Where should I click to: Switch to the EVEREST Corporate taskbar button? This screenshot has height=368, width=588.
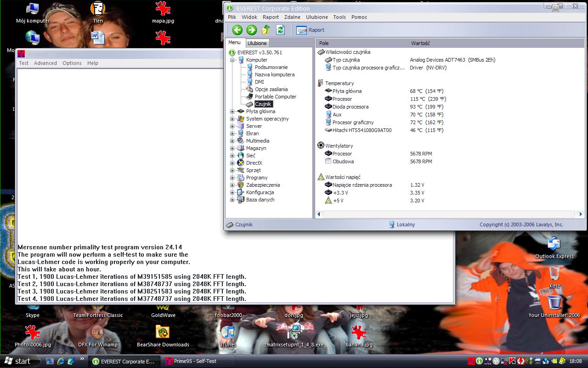point(124,361)
